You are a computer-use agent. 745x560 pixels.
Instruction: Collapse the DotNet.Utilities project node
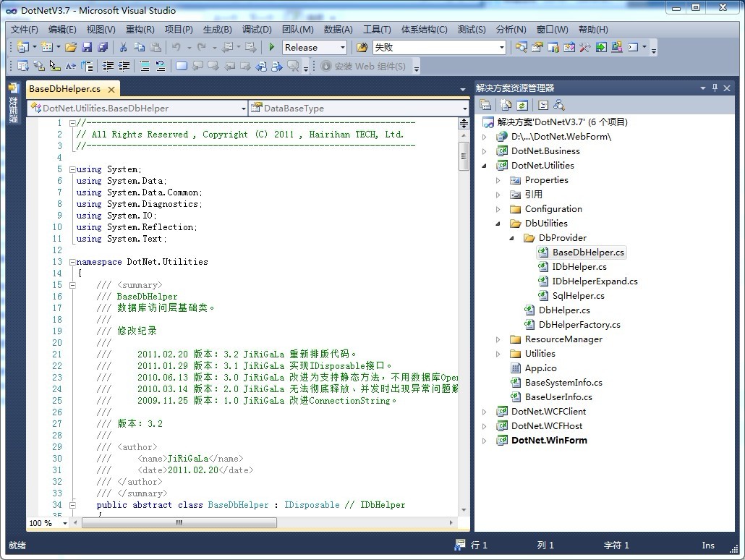click(x=484, y=166)
